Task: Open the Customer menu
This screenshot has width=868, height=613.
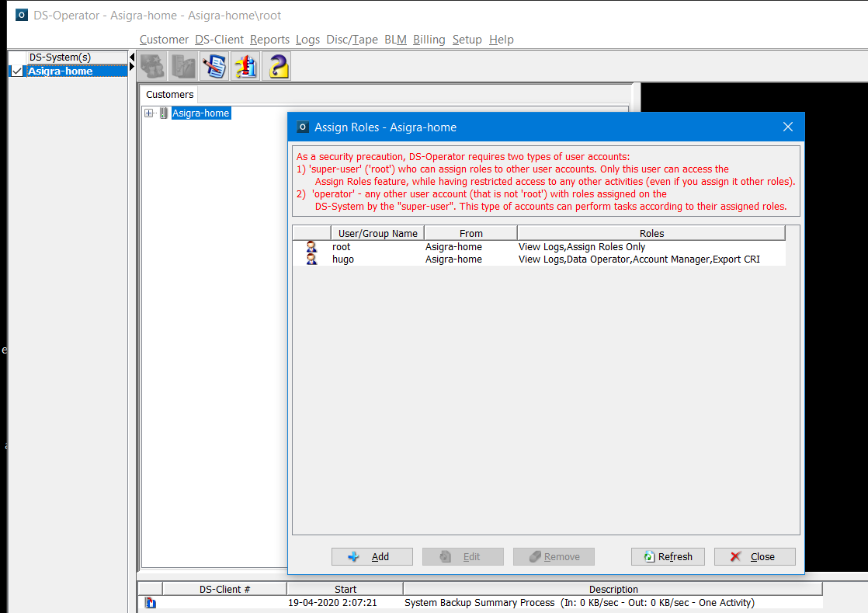Action: point(164,40)
